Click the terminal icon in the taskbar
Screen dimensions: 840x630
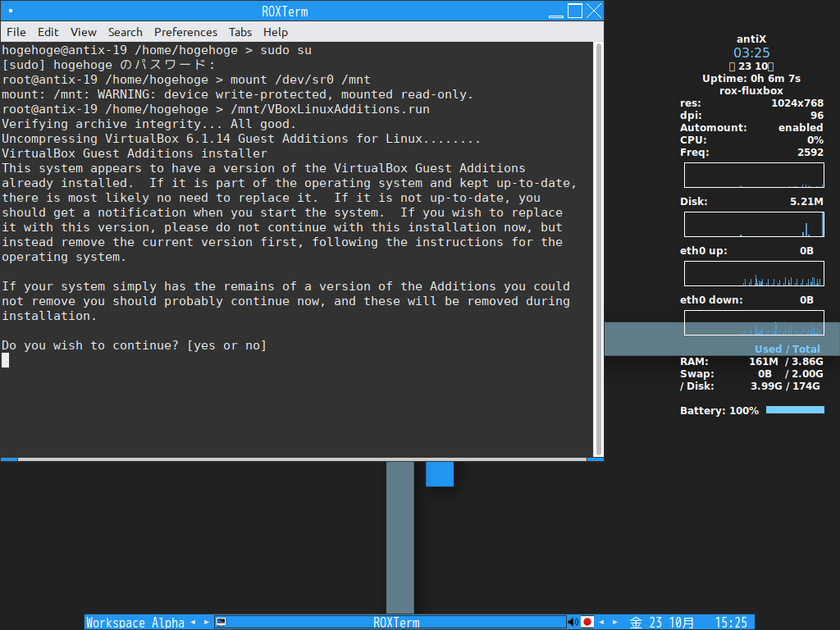coord(221,622)
